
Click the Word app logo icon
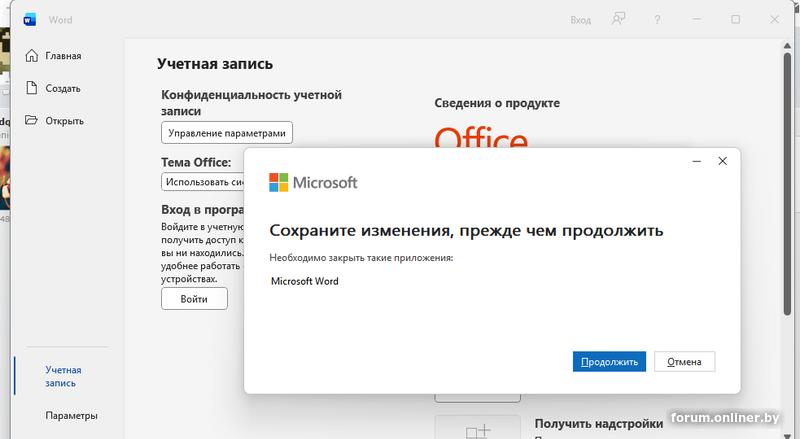tap(30, 20)
